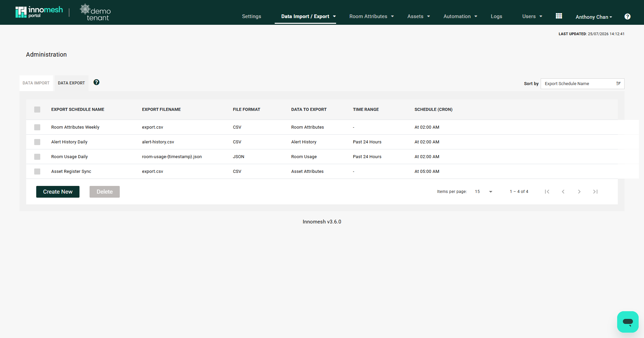Click Time Range column header
644x338 pixels.
point(366,110)
